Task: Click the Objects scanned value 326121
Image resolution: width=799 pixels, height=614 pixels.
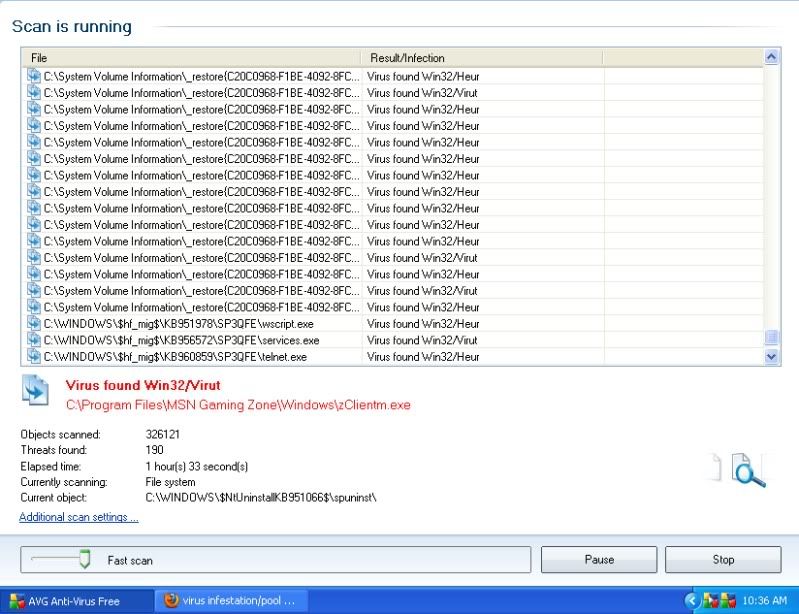Action: [x=163, y=434]
